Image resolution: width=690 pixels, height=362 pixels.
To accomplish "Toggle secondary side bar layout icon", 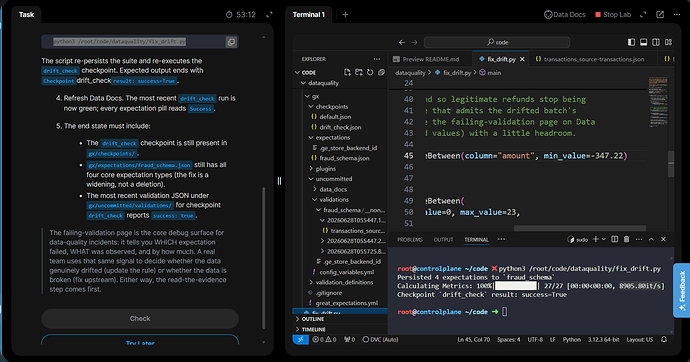I will tap(656, 42).
